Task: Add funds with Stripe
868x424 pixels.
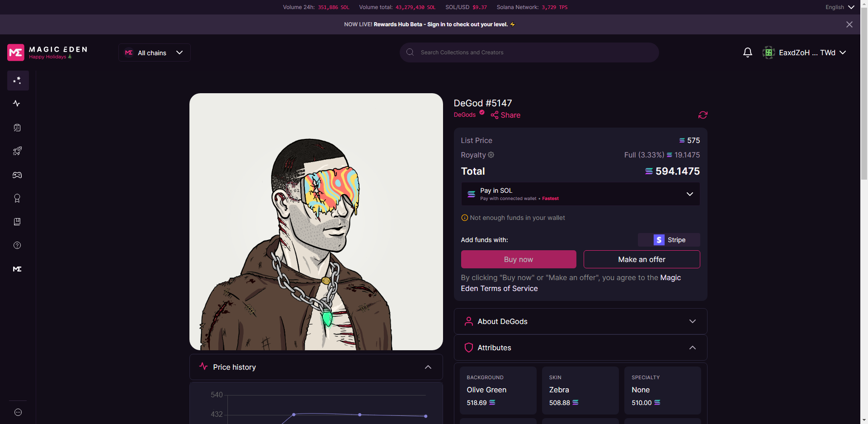Action: 669,240
